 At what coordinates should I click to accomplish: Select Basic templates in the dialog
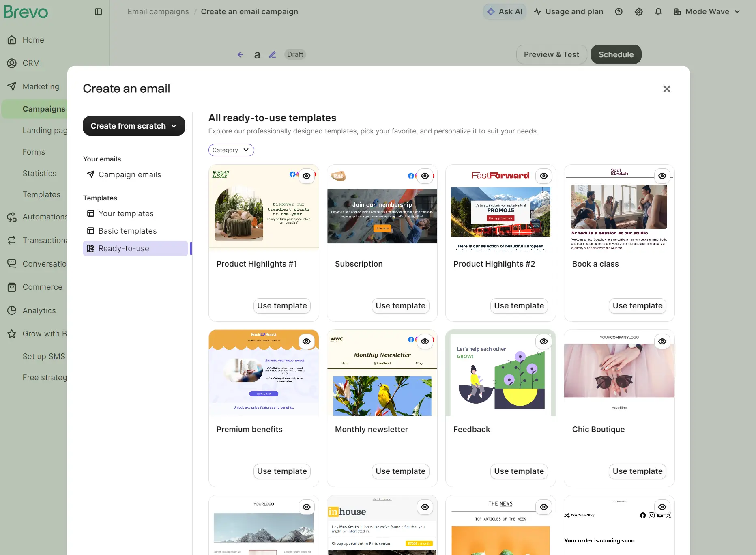128,231
